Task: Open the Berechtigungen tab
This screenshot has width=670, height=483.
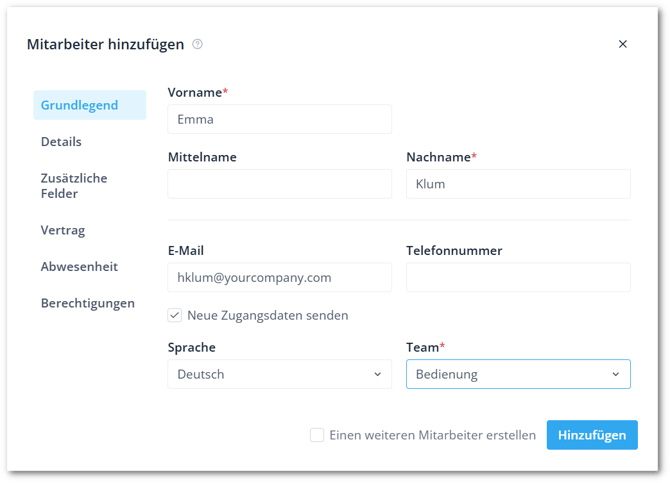Action: [88, 303]
